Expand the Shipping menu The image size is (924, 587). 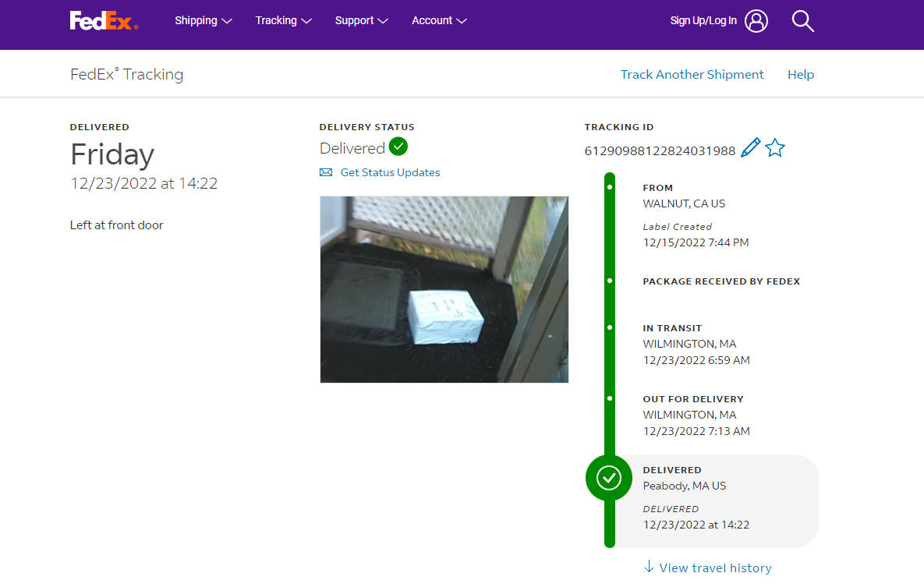(x=203, y=21)
